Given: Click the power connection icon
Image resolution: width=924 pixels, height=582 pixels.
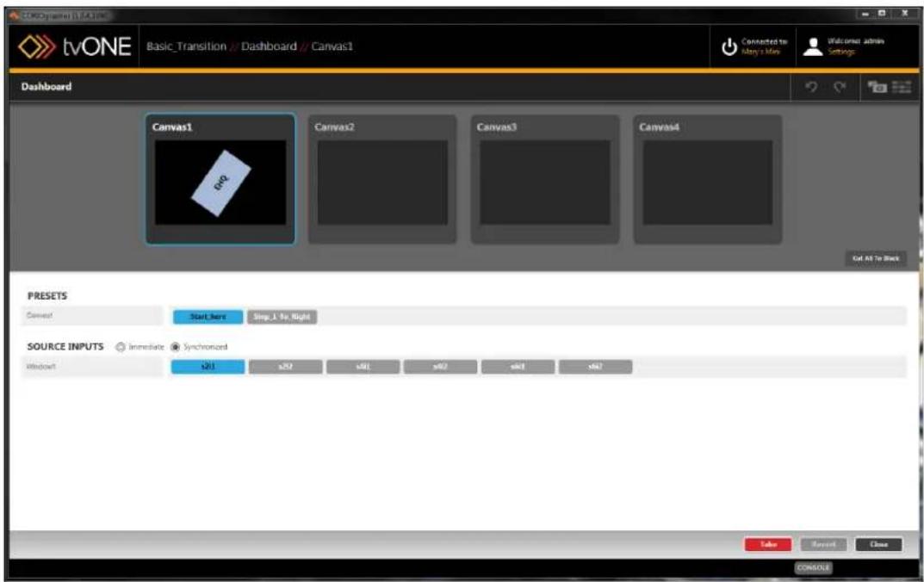Looking at the screenshot, I should point(729,46).
